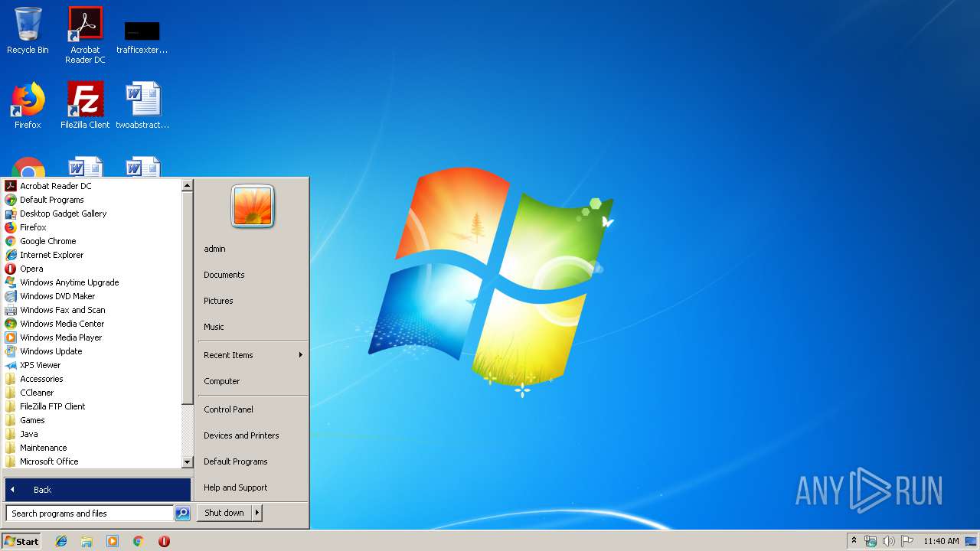Click Windows Anytime Upgrade icon
The height and width of the screenshot is (551, 980).
[11, 282]
